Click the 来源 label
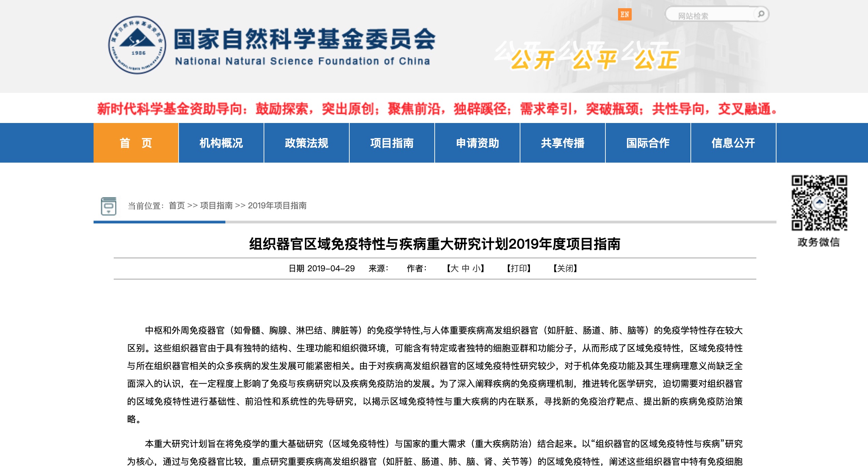The image size is (868, 466). [378, 269]
